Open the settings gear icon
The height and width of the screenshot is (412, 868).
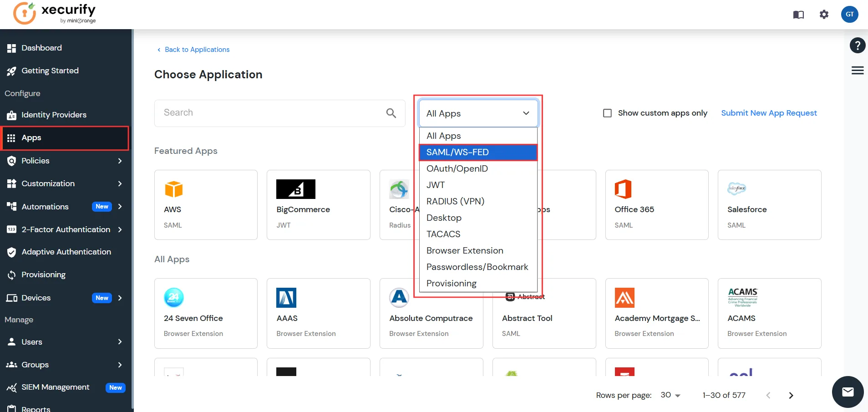[824, 15]
